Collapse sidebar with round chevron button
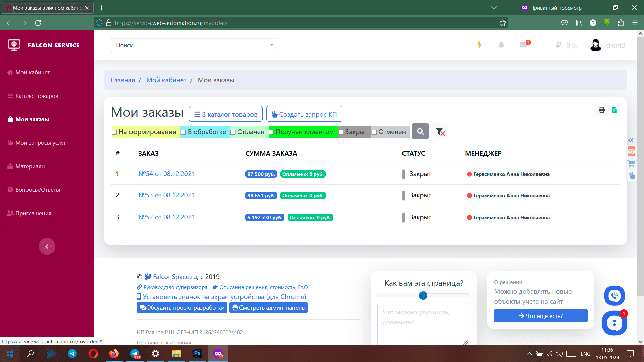Screen dimensions: 644x362 [x=47, y=246]
